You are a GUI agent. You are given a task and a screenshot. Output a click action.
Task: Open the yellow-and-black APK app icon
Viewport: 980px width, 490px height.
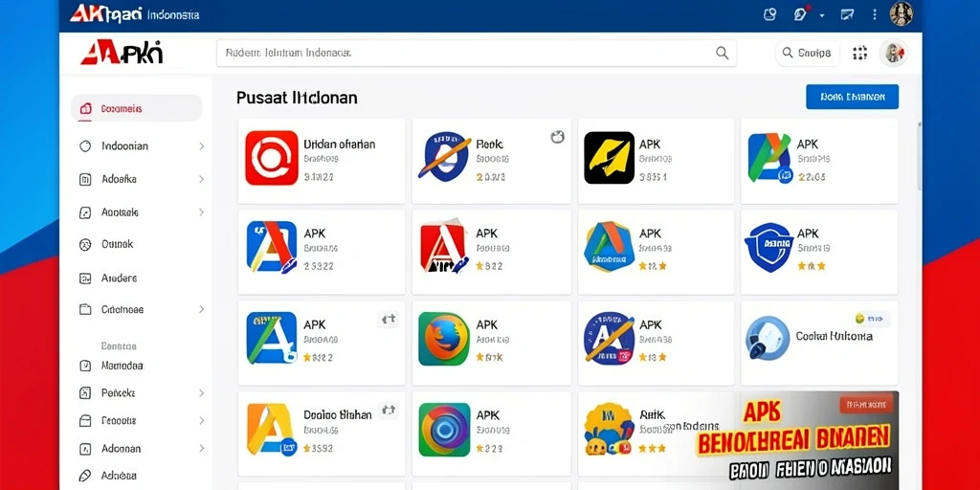[x=609, y=158]
